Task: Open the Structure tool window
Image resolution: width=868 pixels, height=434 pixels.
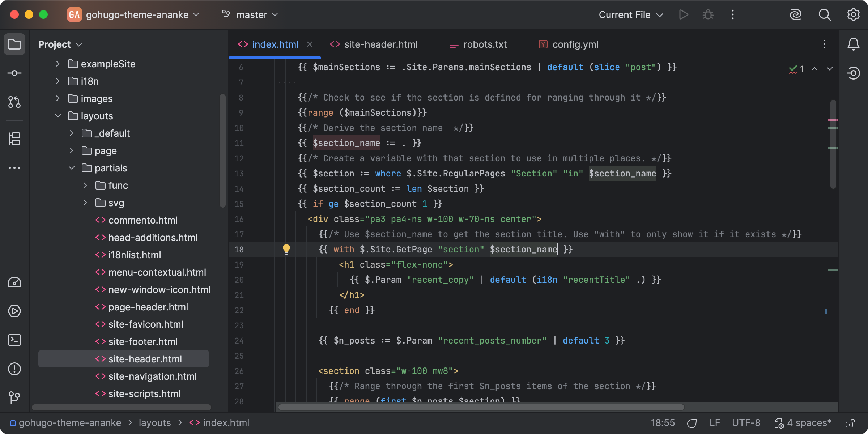Action: point(14,139)
